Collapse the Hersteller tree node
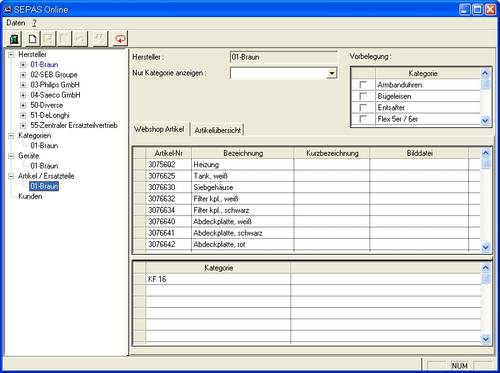 [x=11, y=54]
